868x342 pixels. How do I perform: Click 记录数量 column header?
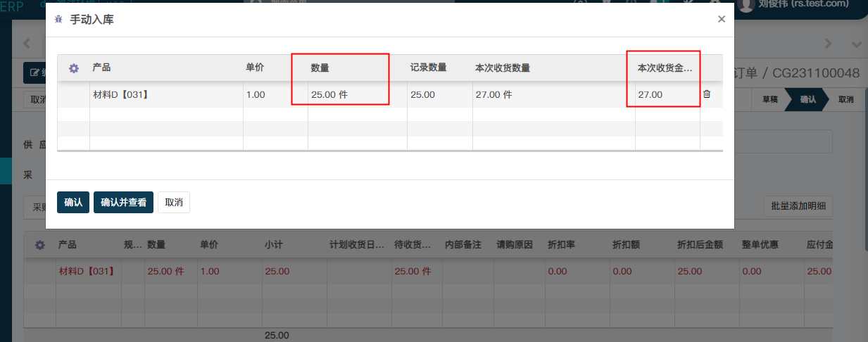[428, 68]
